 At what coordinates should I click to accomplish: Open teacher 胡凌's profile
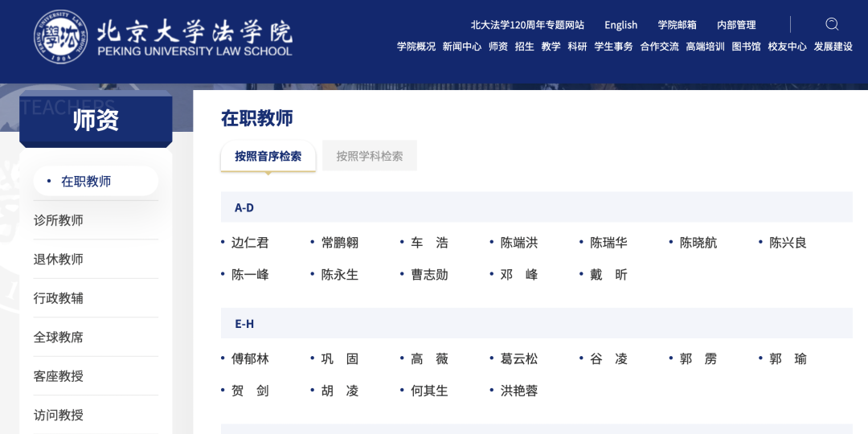pos(339,391)
